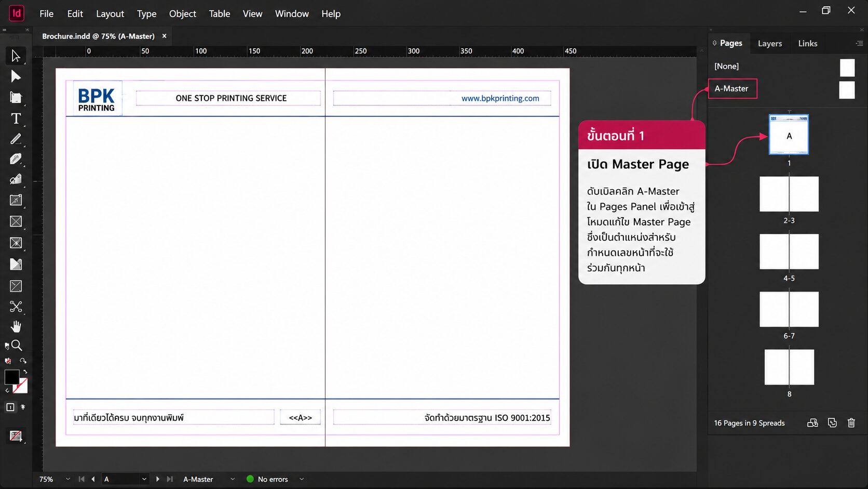
Task: Open the preflight menu beside No errors
Action: (302, 479)
